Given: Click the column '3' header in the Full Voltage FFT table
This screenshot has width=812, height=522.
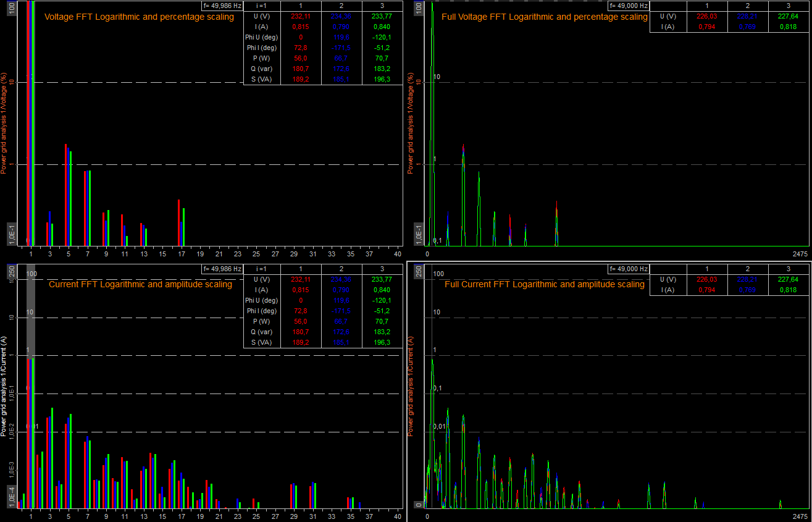Looking at the screenshot, I should (788, 6).
